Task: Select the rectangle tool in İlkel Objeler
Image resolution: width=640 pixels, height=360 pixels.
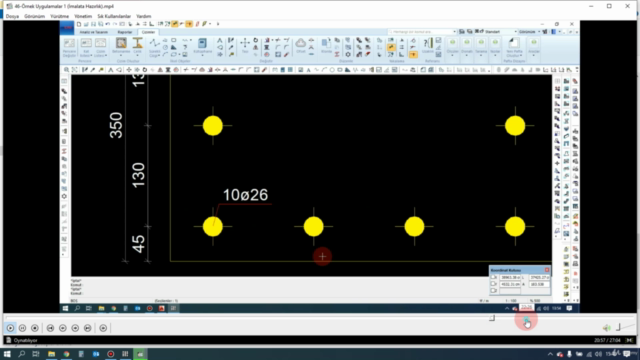Action: pyautogui.click(x=173, y=40)
